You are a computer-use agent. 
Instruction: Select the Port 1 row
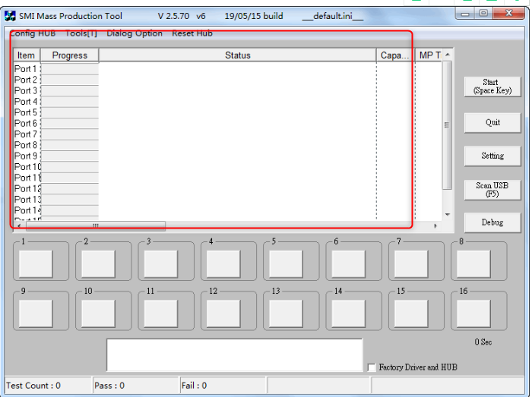click(228, 69)
